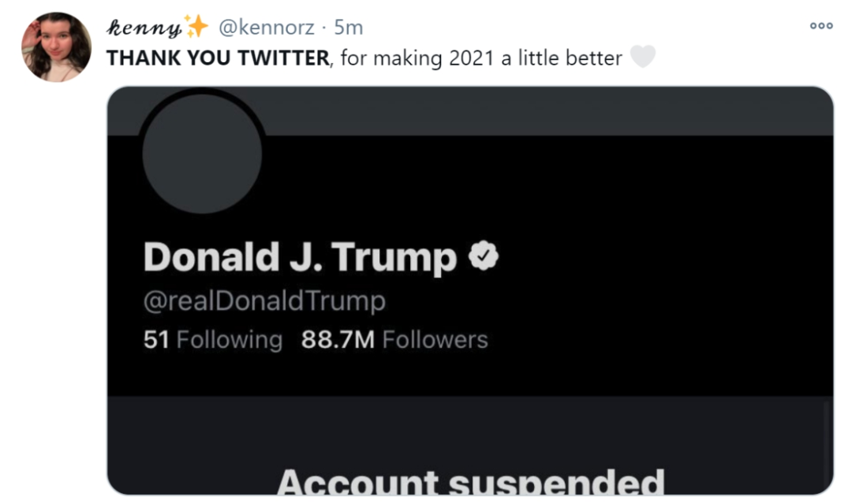The image size is (852, 504).
Task: Open the @kennorz handle link
Action: [x=266, y=28]
